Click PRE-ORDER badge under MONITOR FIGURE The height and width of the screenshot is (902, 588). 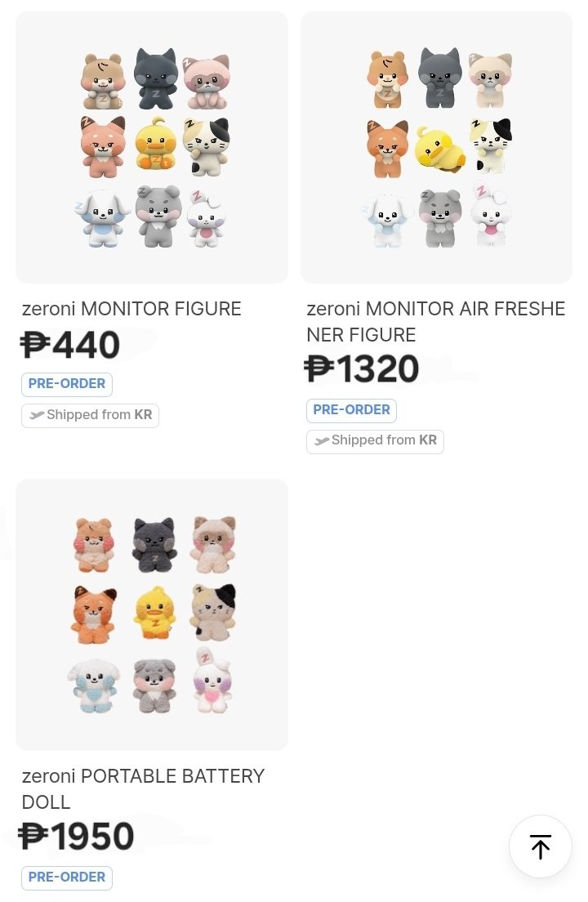[67, 384]
